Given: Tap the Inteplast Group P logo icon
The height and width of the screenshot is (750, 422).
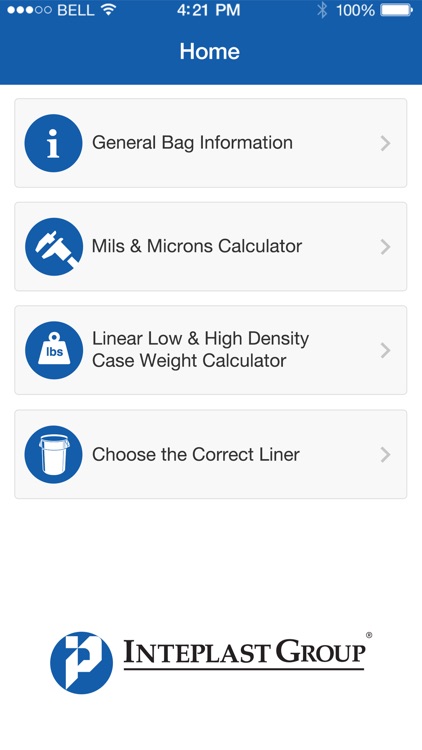Looking at the screenshot, I should click(81, 662).
